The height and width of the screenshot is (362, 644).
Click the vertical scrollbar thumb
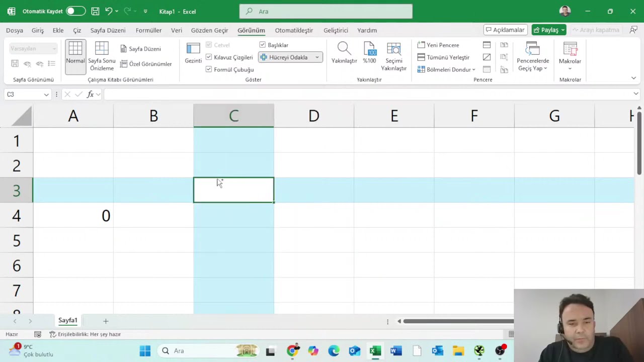point(639,142)
